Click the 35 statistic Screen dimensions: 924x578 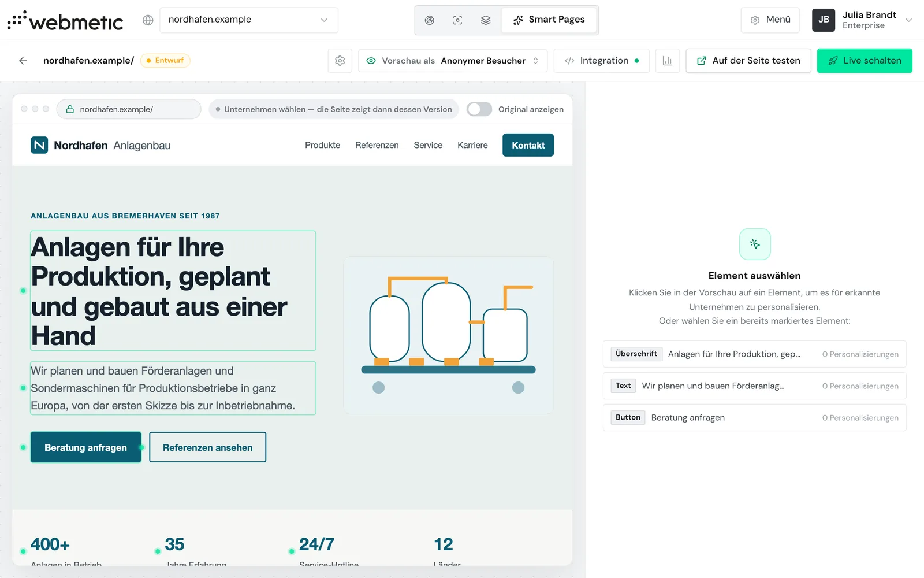point(174,544)
